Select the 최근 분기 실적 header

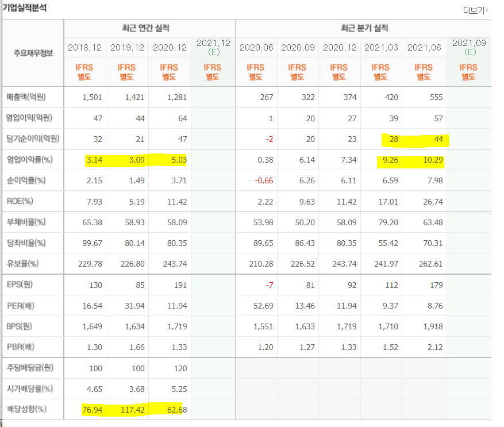(x=364, y=28)
